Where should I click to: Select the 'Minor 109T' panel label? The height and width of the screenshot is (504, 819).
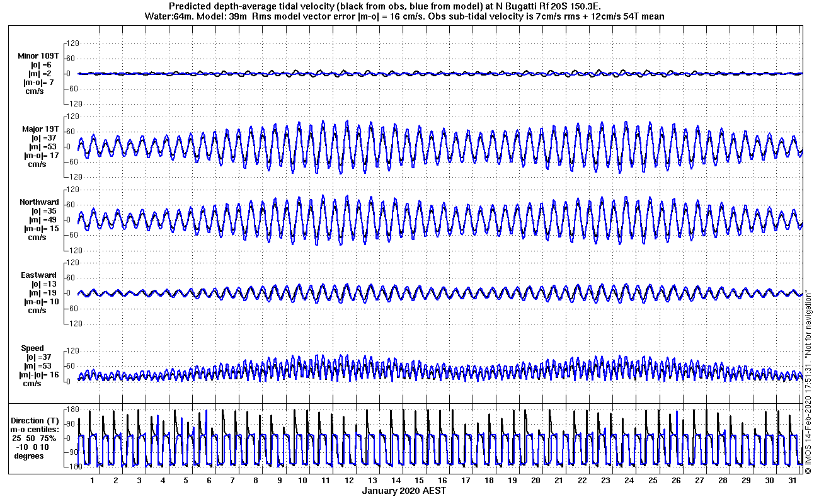[38, 56]
